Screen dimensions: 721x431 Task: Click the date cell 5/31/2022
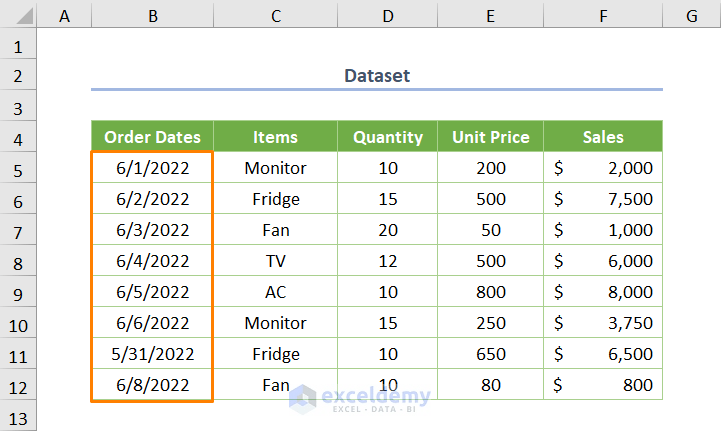pos(153,353)
